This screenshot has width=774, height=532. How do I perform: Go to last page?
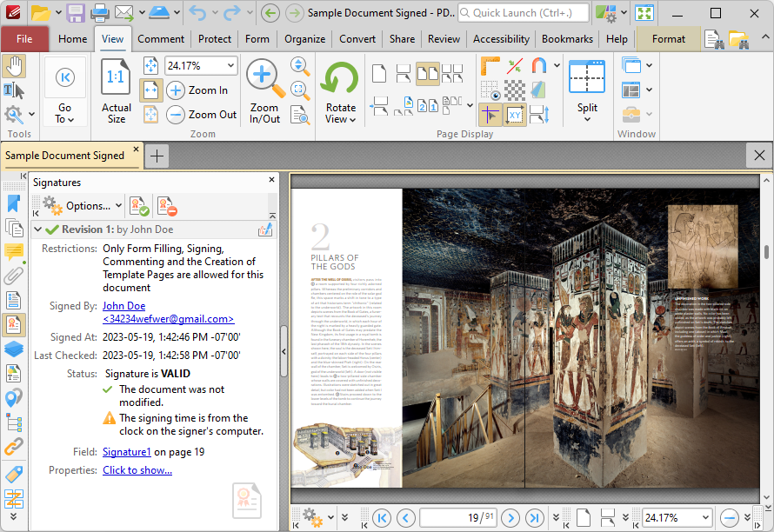click(535, 518)
